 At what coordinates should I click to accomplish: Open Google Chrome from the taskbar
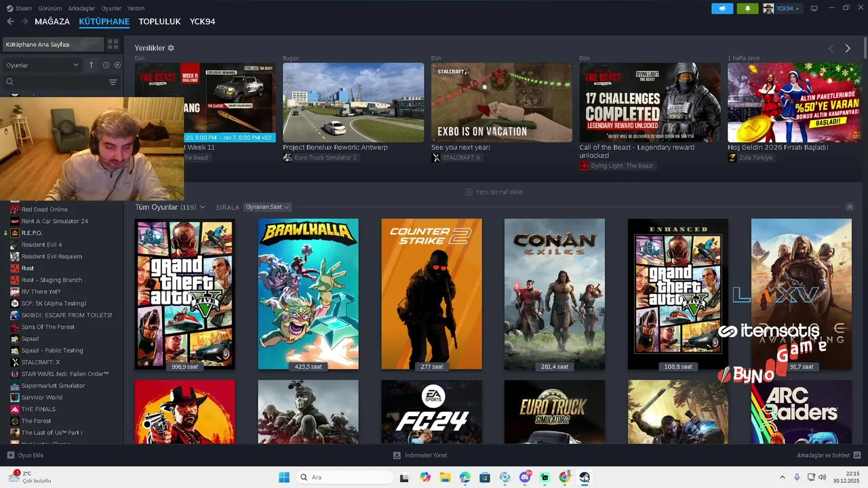564,477
